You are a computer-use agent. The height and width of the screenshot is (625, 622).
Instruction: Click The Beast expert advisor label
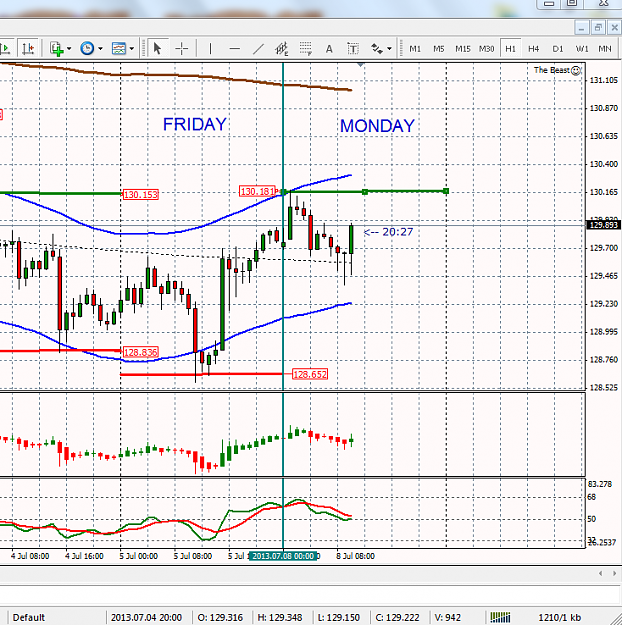[x=551, y=70]
